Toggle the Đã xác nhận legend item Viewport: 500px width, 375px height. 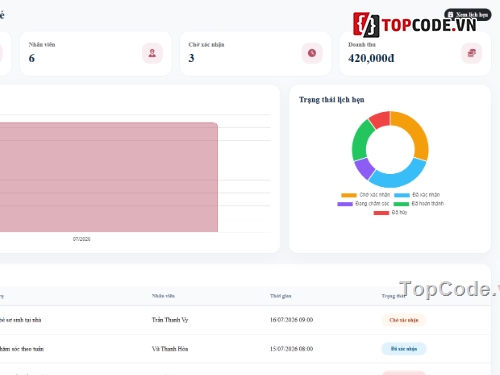pos(417,195)
